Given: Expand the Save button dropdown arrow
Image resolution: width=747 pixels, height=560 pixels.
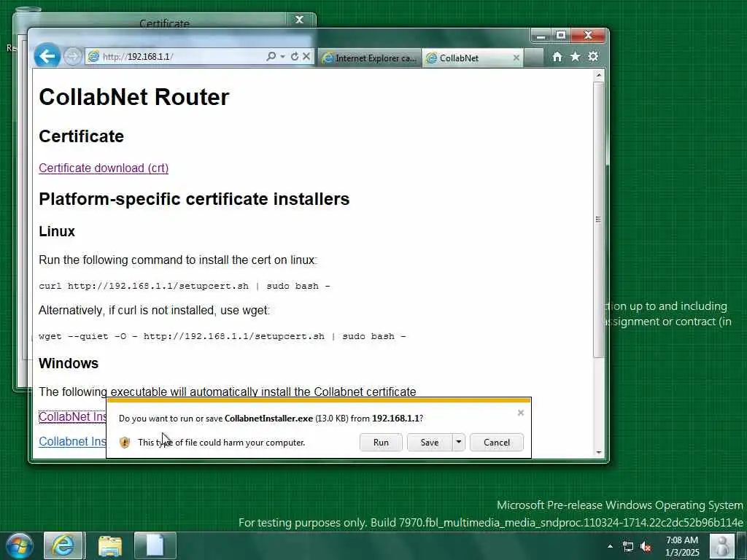Looking at the screenshot, I should tap(458, 443).
